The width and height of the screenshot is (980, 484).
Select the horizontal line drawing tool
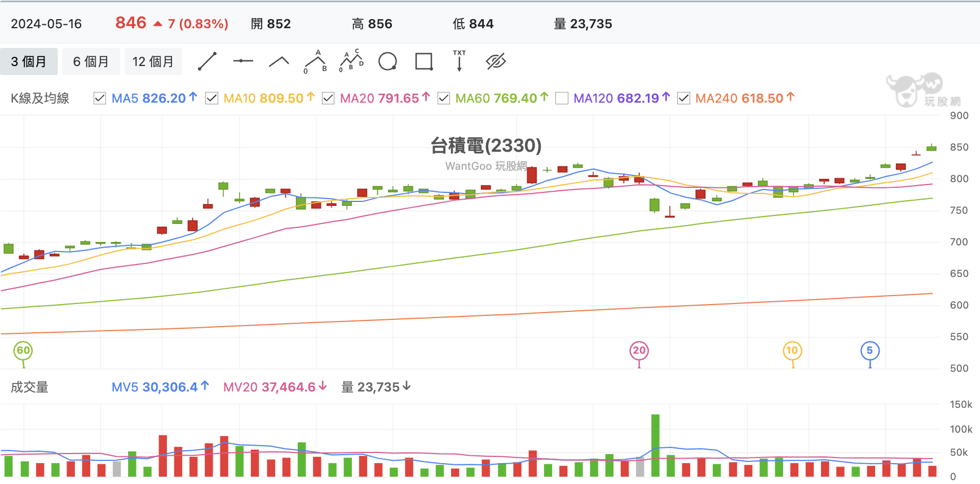tap(243, 61)
